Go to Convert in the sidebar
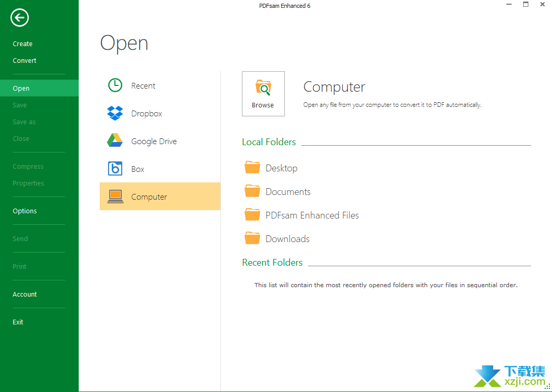Viewport: 552px width, 392px height. point(25,61)
